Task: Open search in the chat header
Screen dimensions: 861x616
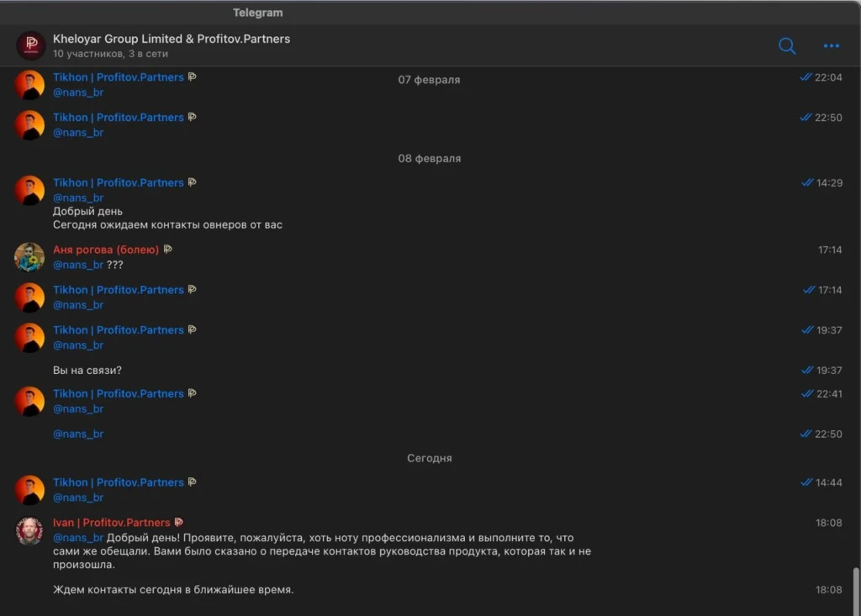Action: [787, 45]
